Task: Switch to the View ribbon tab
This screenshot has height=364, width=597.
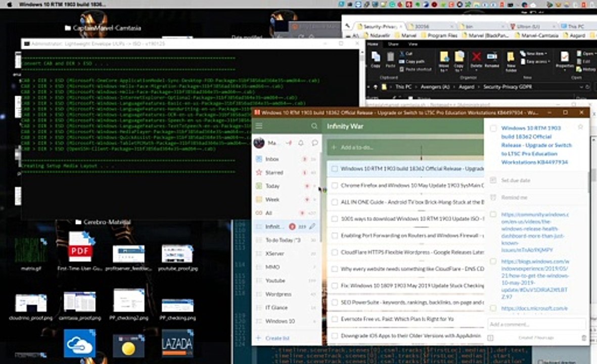Action: click(412, 44)
